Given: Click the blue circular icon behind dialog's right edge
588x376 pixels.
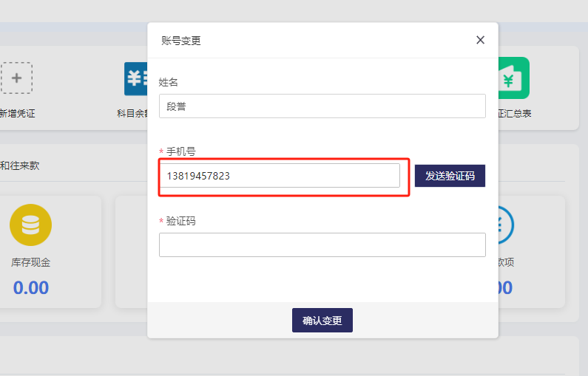Looking at the screenshot, I should [506, 225].
